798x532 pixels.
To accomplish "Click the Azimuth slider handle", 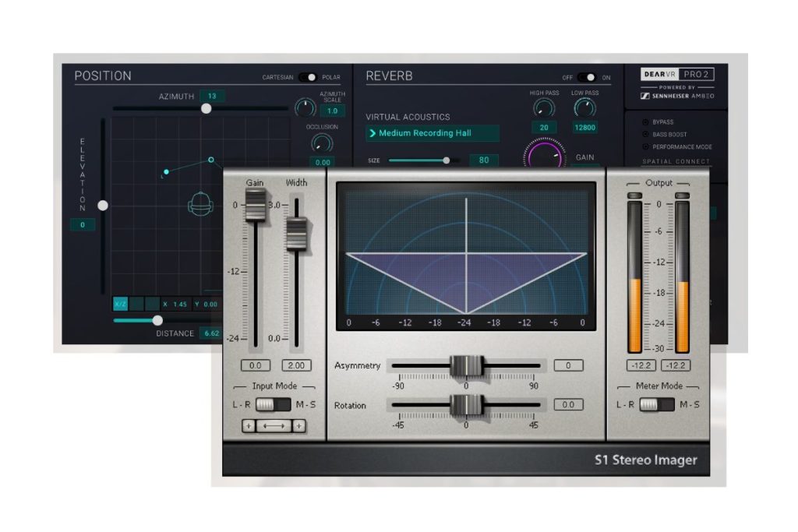I will [x=206, y=108].
